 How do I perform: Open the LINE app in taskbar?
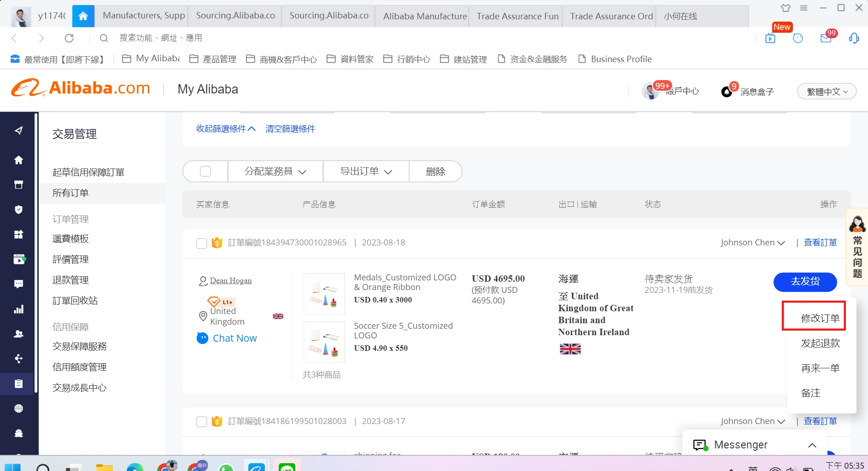pyautogui.click(x=287, y=466)
